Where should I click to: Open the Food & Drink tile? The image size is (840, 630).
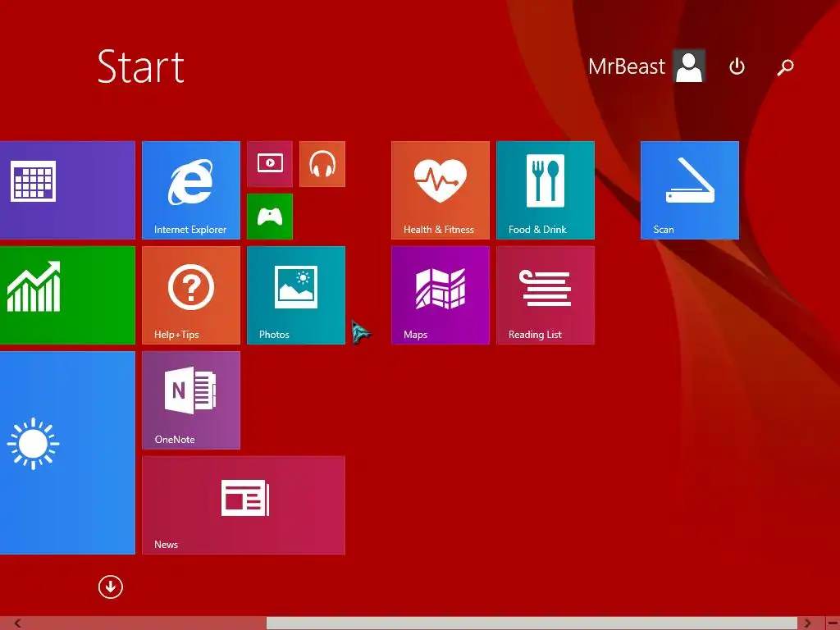[x=546, y=190]
